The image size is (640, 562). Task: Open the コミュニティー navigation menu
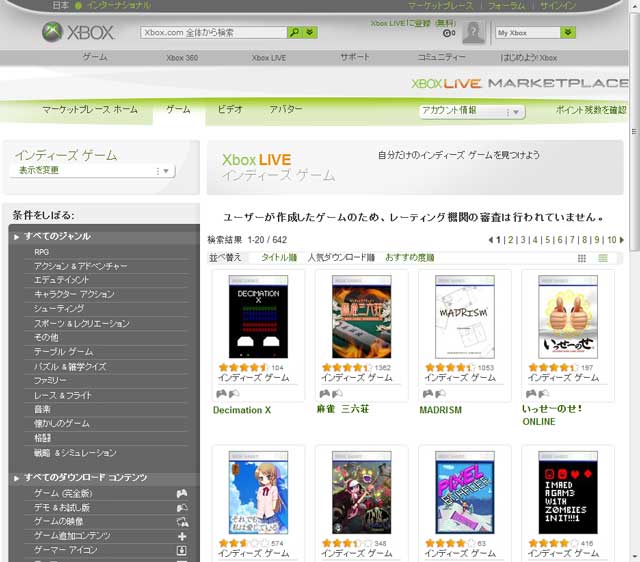[x=441, y=57]
